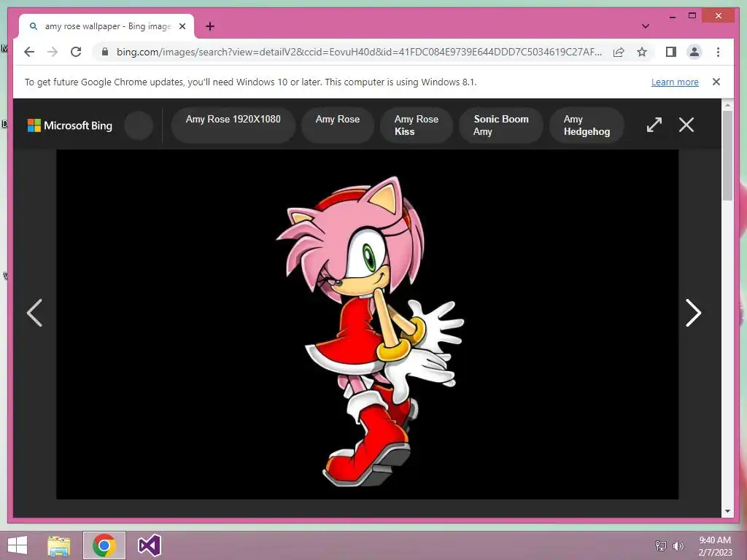Viewport: 747px width, 560px height.
Task: Share this page icon in address bar
Action: coord(619,52)
